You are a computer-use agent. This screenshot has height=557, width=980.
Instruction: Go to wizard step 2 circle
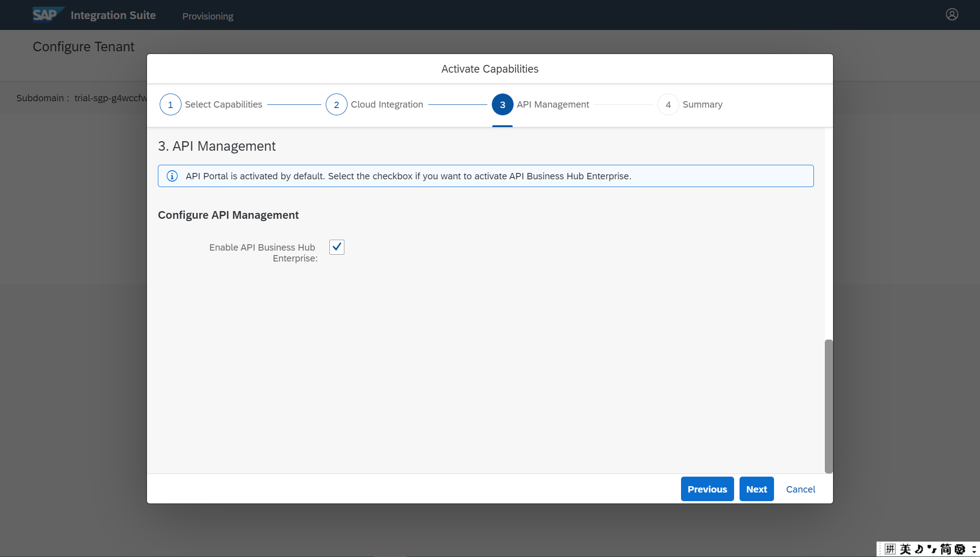coord(337,104)
